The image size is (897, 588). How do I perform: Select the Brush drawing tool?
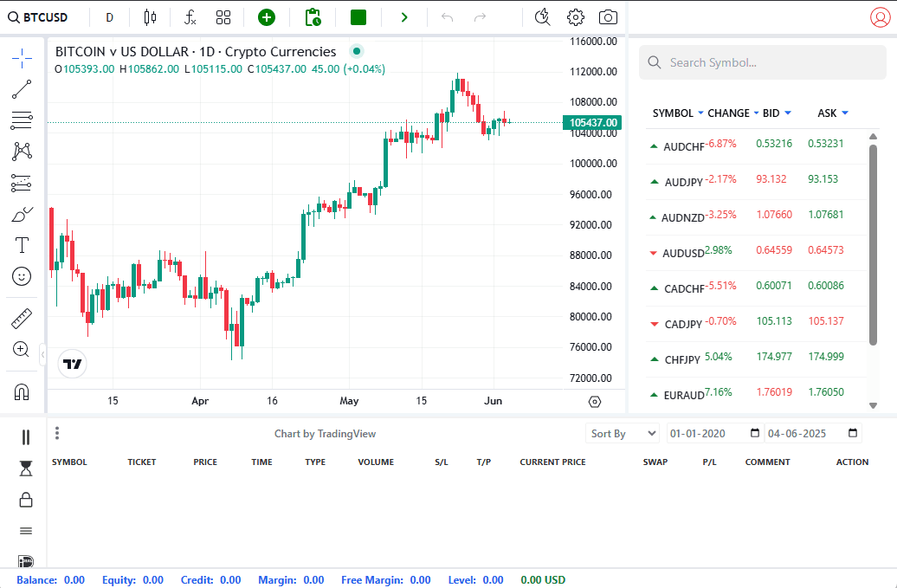click(x=22, y=213)
